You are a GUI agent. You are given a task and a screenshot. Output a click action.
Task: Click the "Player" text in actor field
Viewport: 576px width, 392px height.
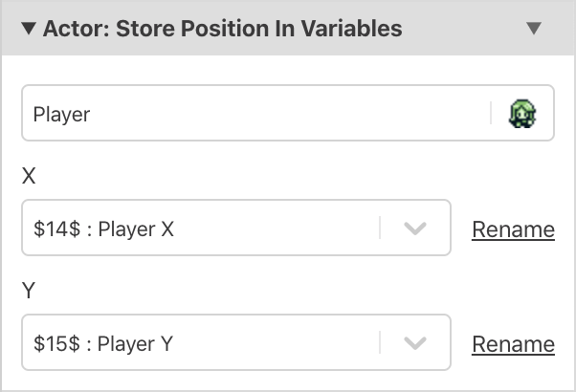pos(61,115)
